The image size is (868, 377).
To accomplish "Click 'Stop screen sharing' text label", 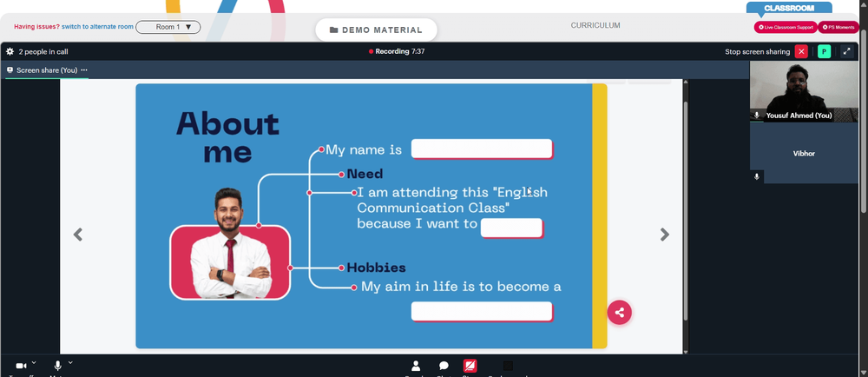I will point(757,51).
